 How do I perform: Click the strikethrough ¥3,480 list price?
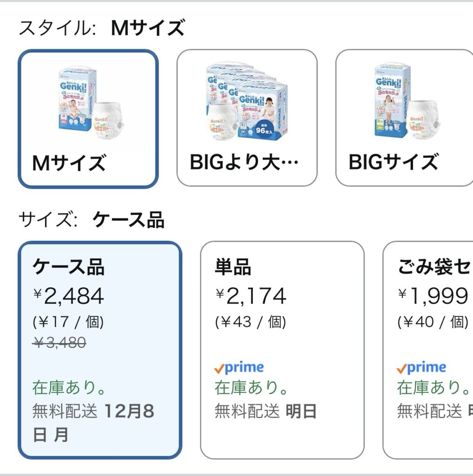pyautogui.click(x=59, y=343)
